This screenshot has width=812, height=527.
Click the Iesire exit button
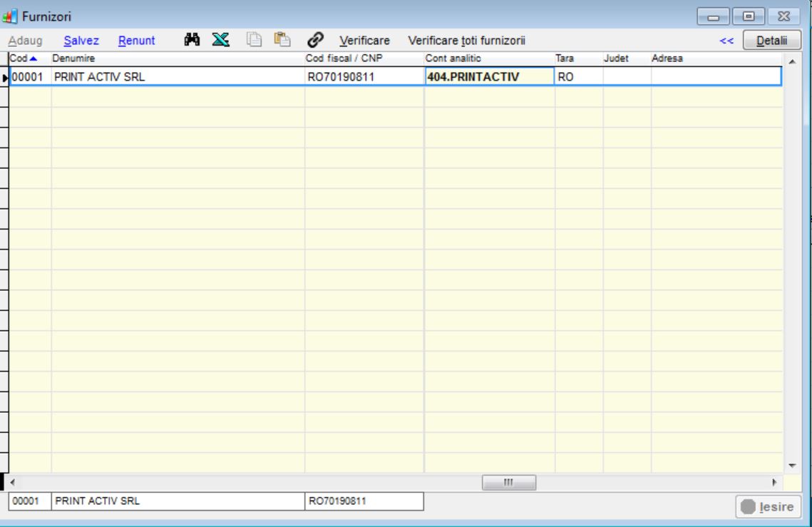(768, 506)
